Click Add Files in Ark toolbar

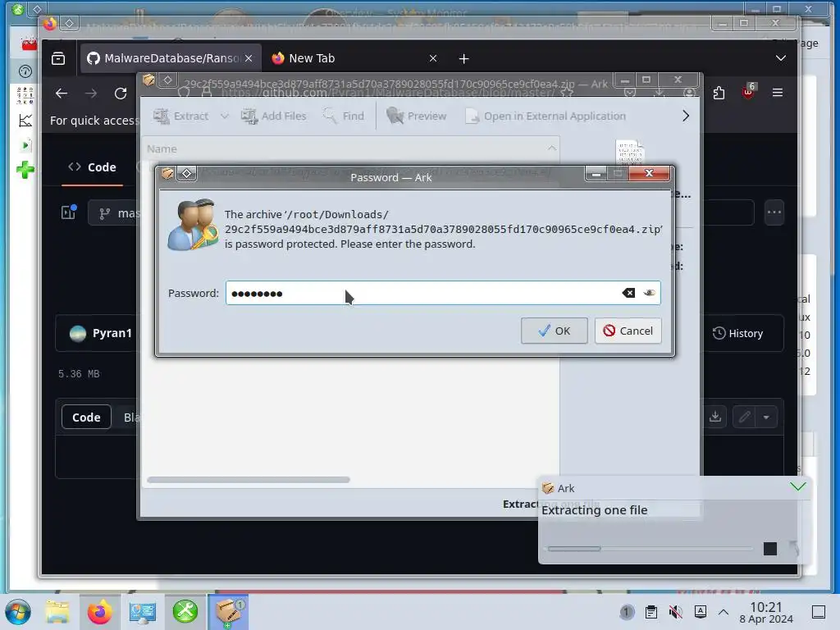pos(274,116)
